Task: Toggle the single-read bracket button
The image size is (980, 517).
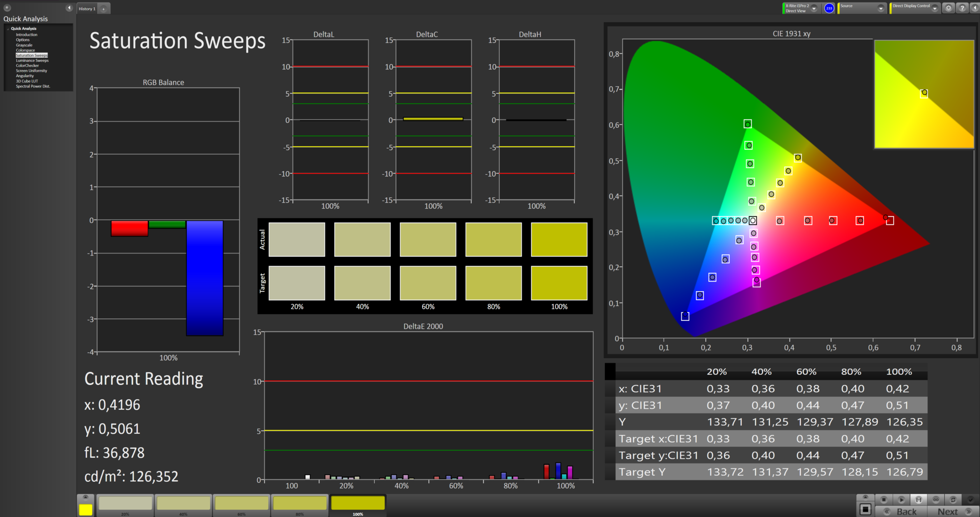Action: pos(918,500)
